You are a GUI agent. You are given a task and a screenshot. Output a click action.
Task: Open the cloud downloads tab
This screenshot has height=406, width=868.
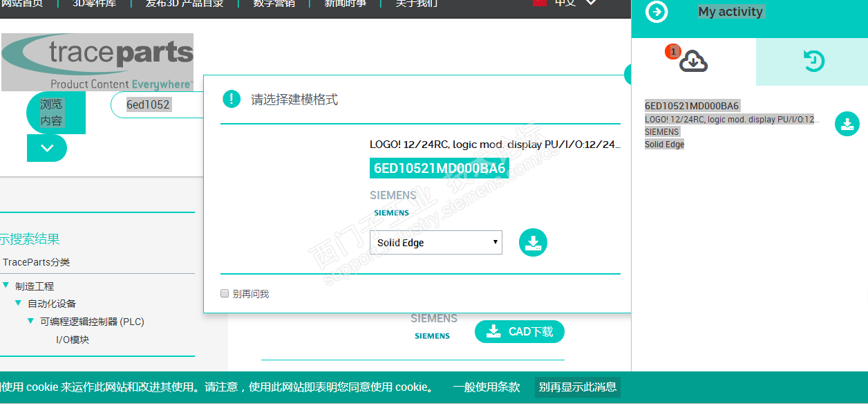click(x=693, y=62)
